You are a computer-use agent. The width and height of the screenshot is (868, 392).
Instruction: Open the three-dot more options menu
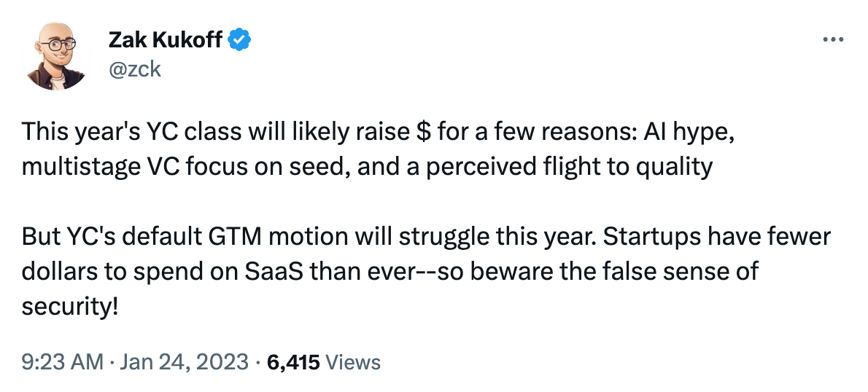click(x=832, y=40)
